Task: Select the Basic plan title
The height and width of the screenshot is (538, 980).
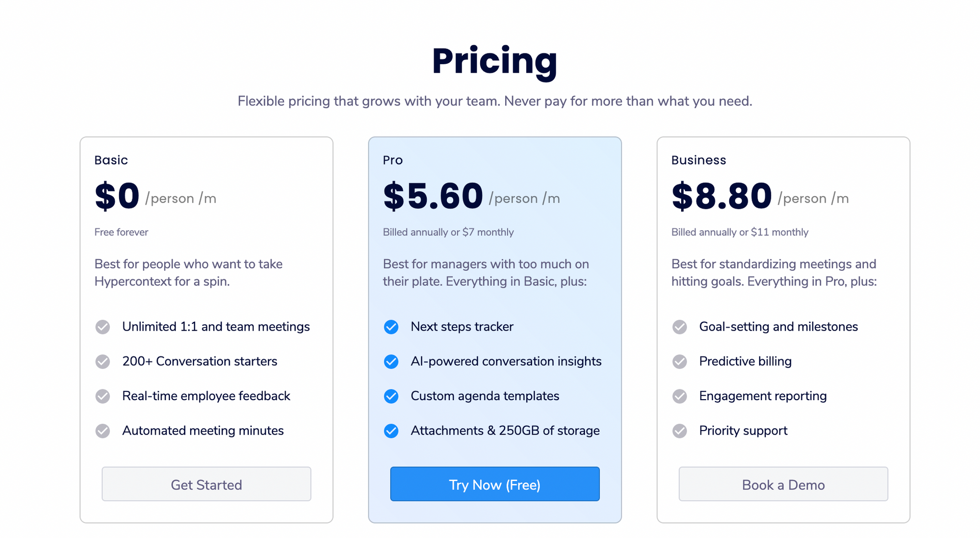Action: click(x=111, y=160)
